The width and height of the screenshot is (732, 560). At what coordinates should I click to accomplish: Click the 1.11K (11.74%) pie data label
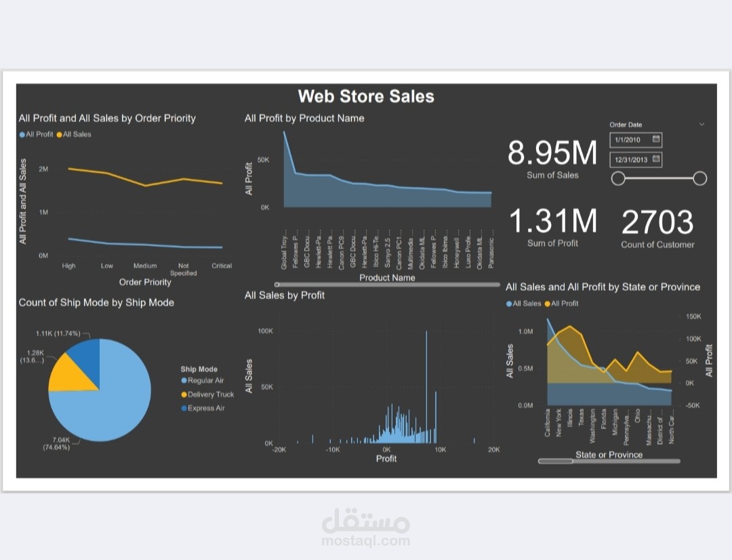58,334
